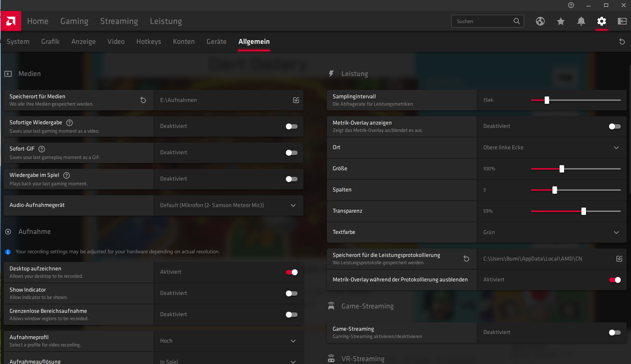Screen dimensions: 631x364
Task: Browse folder for performance log location
Action: pyautogui.click(x=619, y=259)
